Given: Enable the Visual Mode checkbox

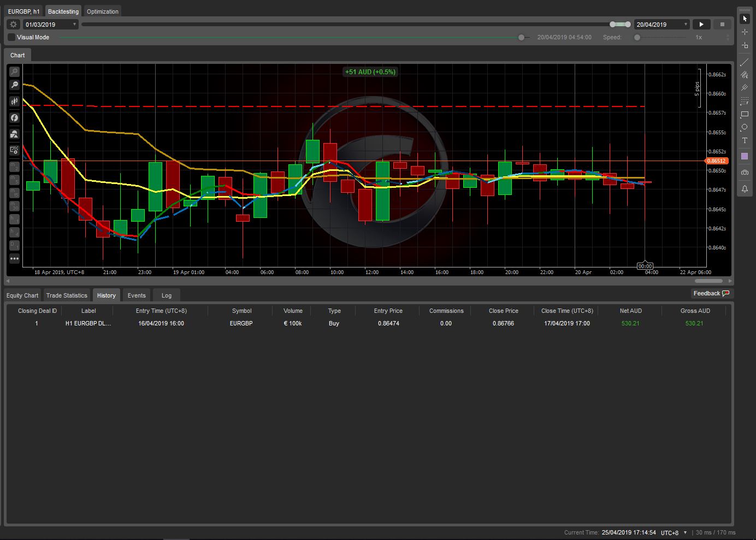Looking at the screenshot, I should point(11,37).
